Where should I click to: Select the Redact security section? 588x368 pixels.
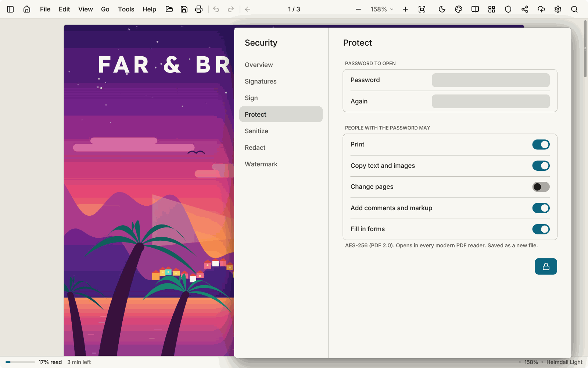pyautogui.click(x=281, y=148)
